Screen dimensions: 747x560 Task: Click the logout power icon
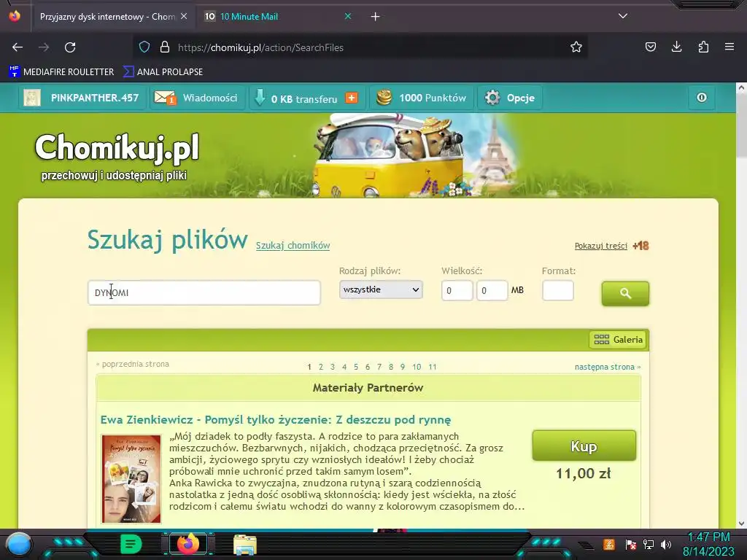702,98
